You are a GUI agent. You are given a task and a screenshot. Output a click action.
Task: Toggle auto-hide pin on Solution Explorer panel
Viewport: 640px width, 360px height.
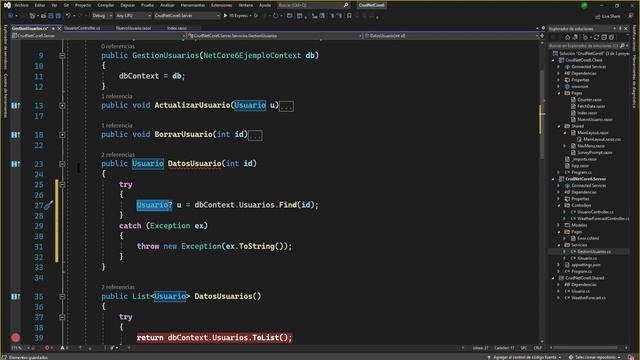click(620, 29)
